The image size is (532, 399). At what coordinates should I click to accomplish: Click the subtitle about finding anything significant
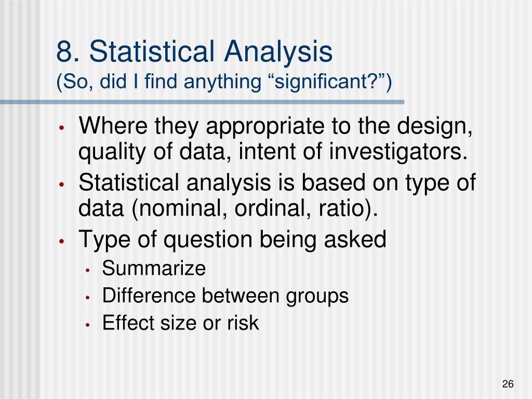tap(224, 82)
